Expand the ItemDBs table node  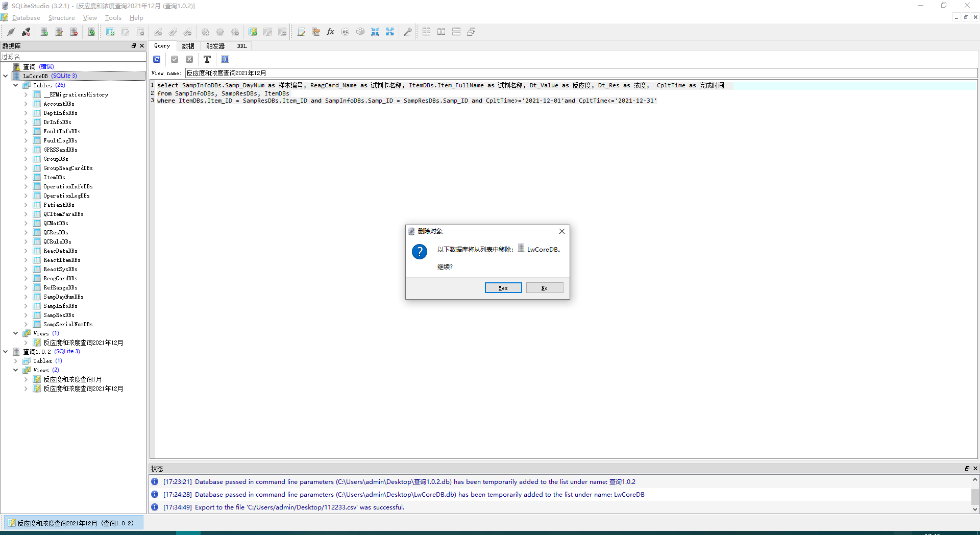coord(26,177)
